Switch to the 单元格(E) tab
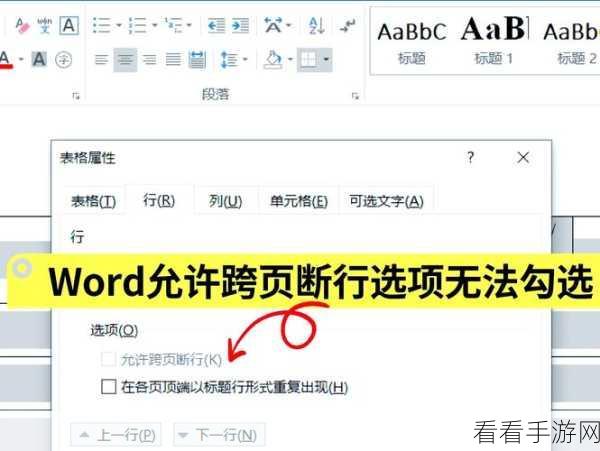Viewport: 600px width, 451px height. [299, 201]
